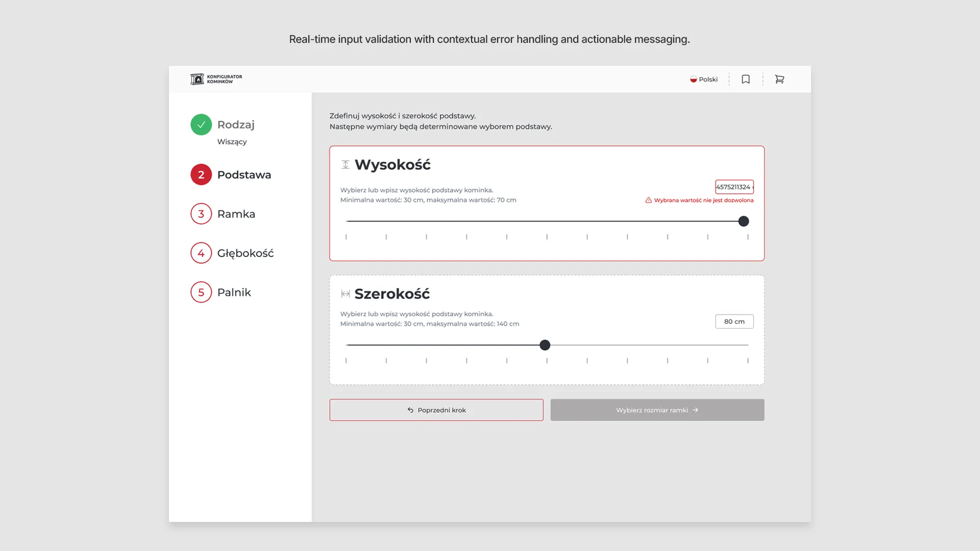Click the Rodzaj step label
The width and height of the screenshot is (980, 551).
[236, 124]
